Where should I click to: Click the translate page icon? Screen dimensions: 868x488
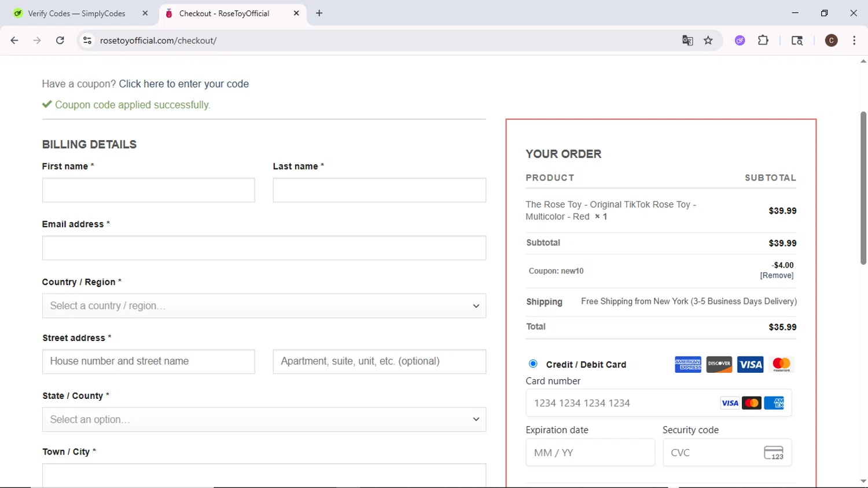(x=687, y=41)
